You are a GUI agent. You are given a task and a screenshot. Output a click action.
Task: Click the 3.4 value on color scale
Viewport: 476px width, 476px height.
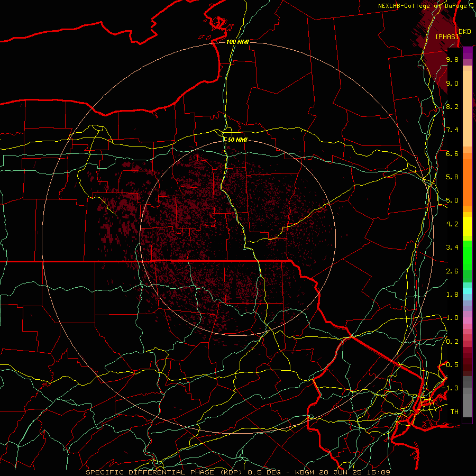[452, 248]
